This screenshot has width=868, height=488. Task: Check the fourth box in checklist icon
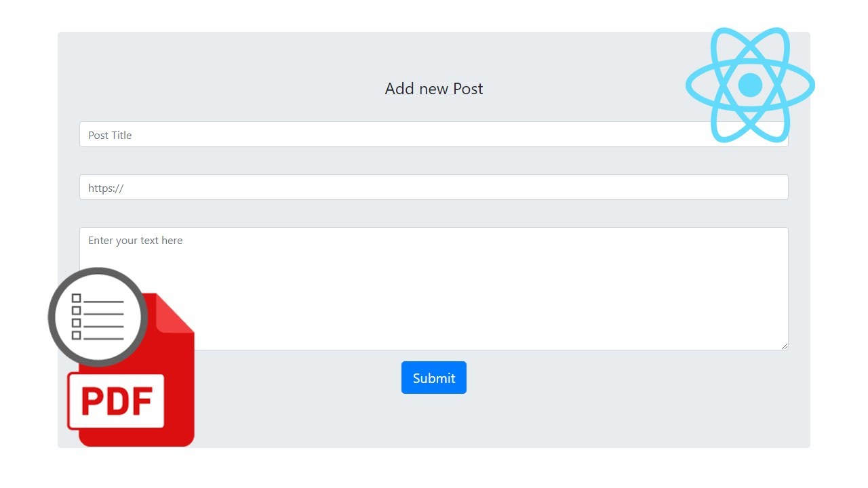coord(77,335)
